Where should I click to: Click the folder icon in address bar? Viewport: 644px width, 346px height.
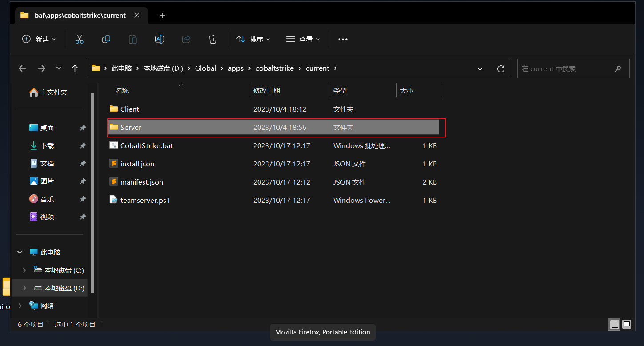[x=96, y=68]
